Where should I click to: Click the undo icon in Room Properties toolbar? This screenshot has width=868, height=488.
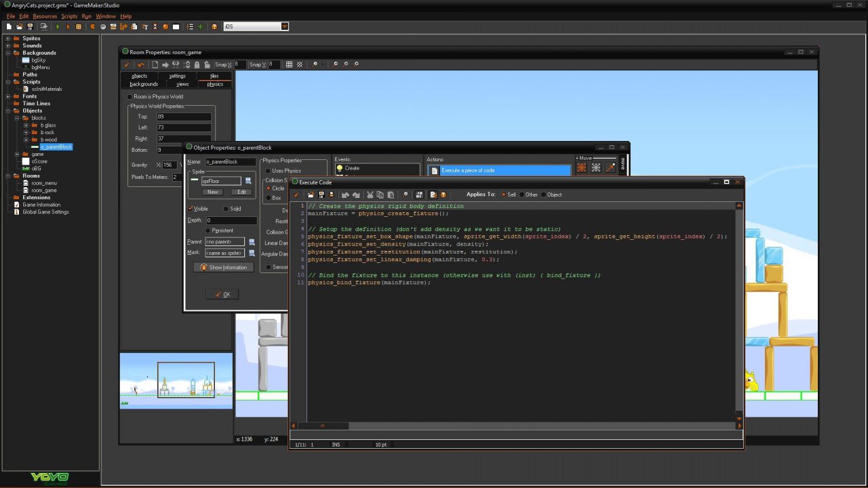pos(141,64)
